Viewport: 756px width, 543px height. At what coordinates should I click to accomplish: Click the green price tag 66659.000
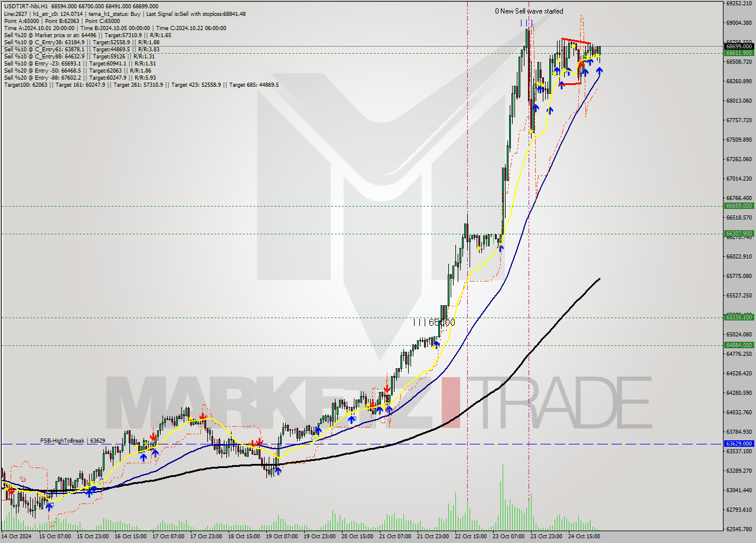(x=739, y=206)
